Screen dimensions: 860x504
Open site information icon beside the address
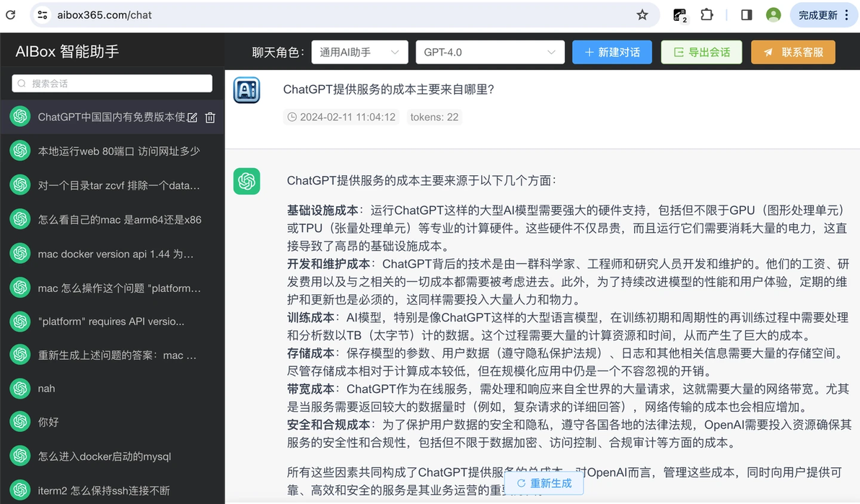[43, 15]
